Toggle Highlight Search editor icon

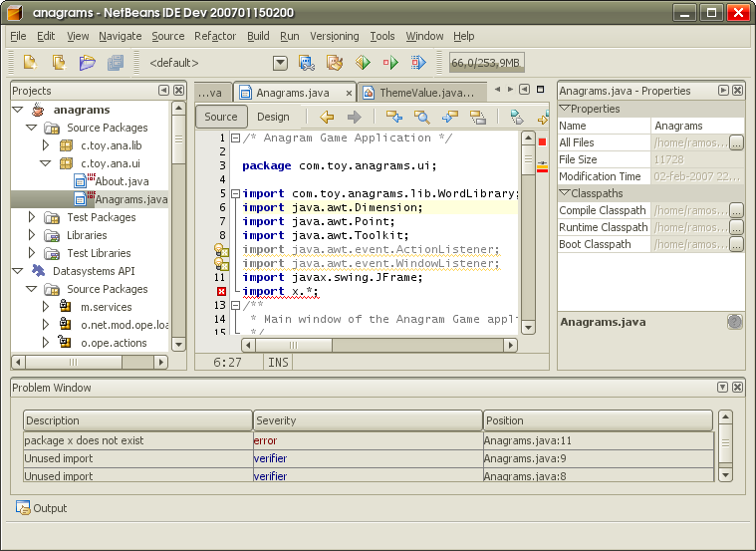click(478, 117)
